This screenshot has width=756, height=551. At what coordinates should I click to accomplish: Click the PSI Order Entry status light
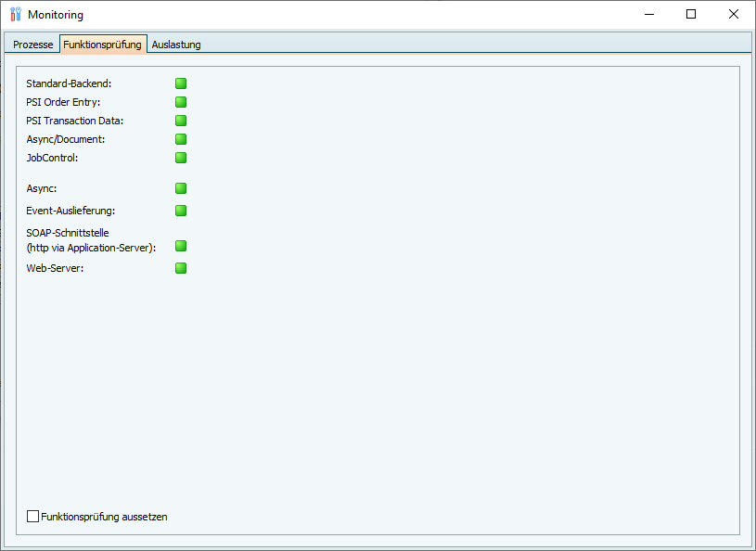pos(181,102)
